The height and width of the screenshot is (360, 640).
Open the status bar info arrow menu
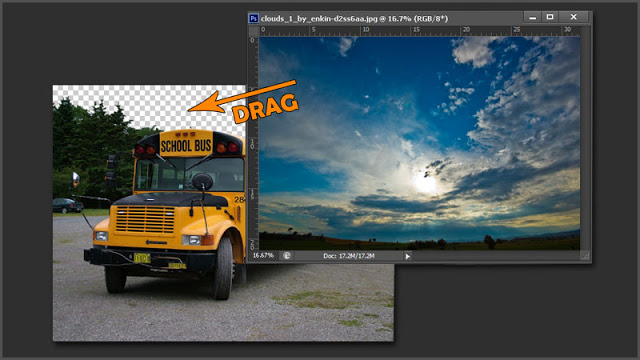(407, 256)
